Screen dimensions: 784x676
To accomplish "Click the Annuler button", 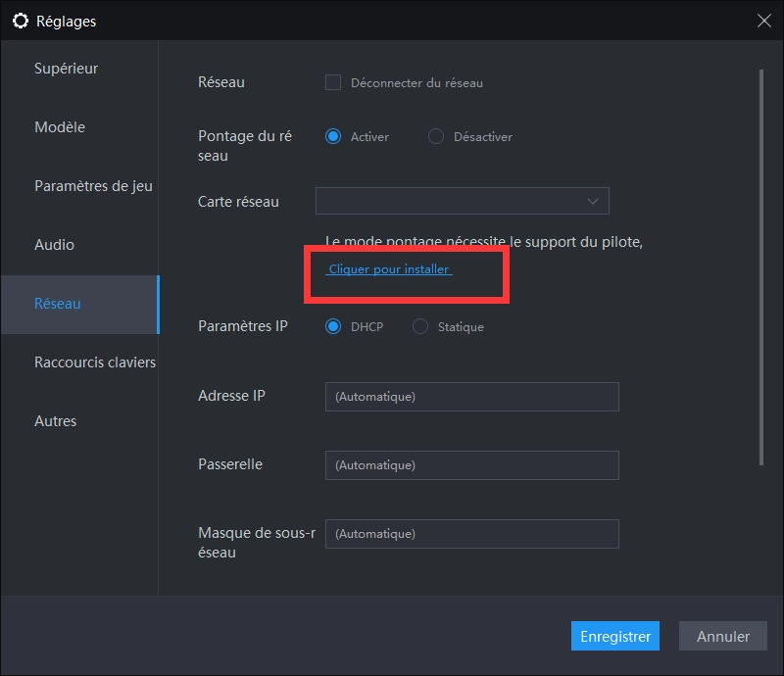I will pos(723,636).
